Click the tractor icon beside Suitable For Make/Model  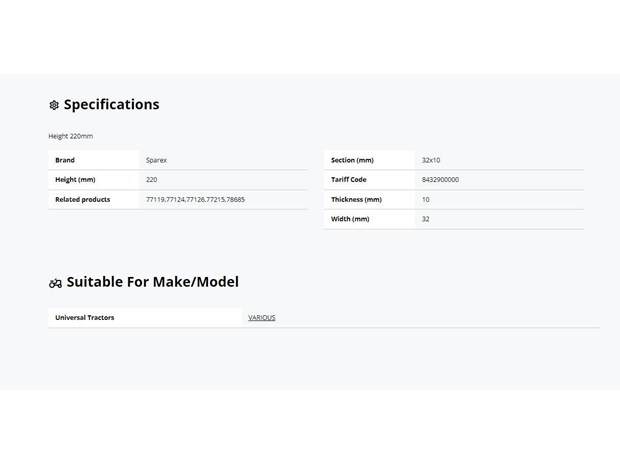pos(55,283)
